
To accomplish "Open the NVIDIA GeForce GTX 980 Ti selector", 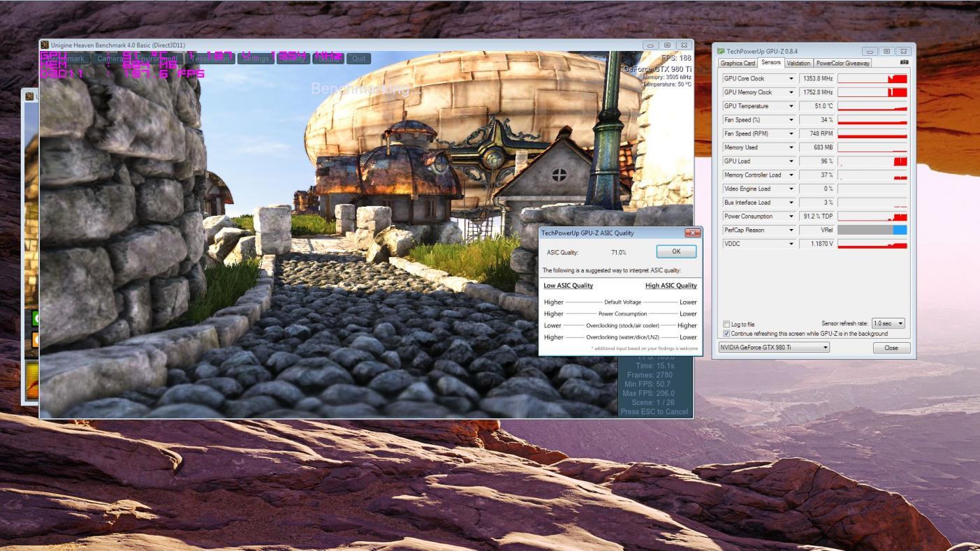I will [774, 347].
